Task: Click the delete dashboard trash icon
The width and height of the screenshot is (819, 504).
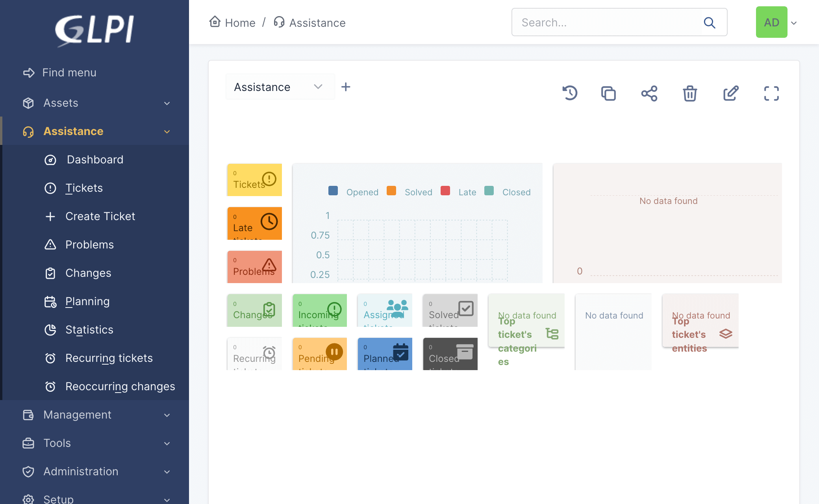Action: [690, 93]
